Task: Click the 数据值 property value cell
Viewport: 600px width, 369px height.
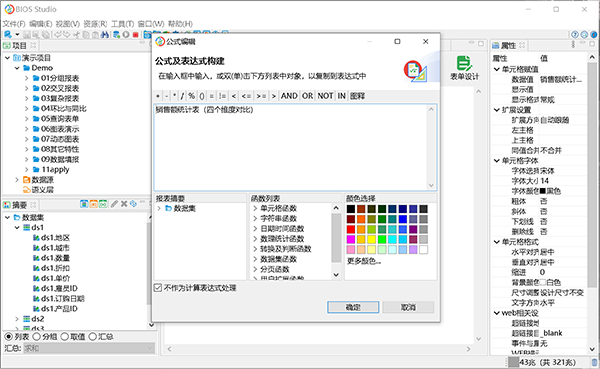Action: coord(562,79)
